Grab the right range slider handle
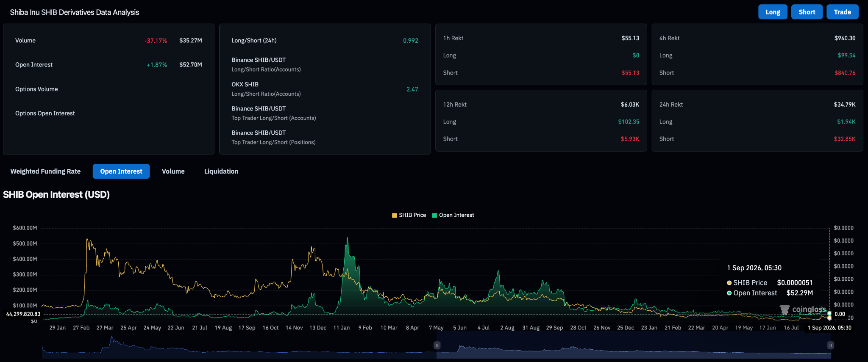Screen dimensions: 868x362 coord(831,345)
